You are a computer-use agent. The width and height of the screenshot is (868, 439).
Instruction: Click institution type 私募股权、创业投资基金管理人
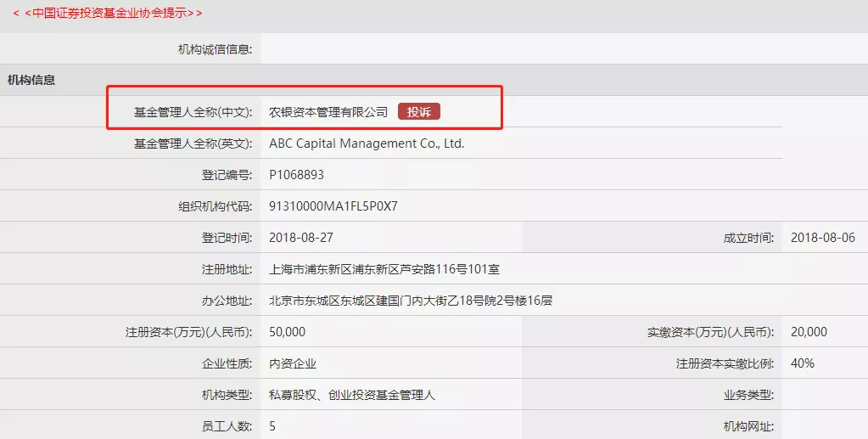352,395
